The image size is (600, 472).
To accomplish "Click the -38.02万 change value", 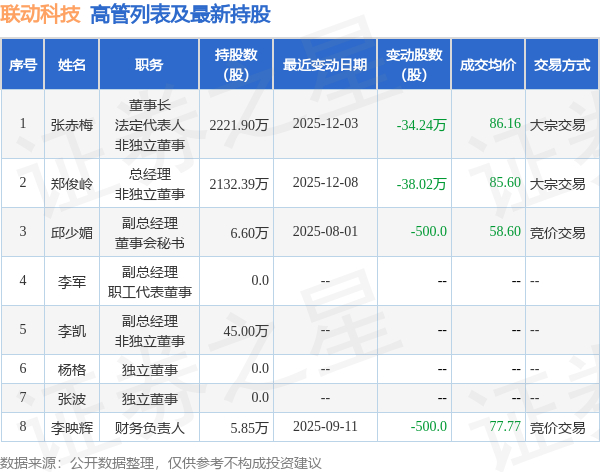I will point(421,184).
